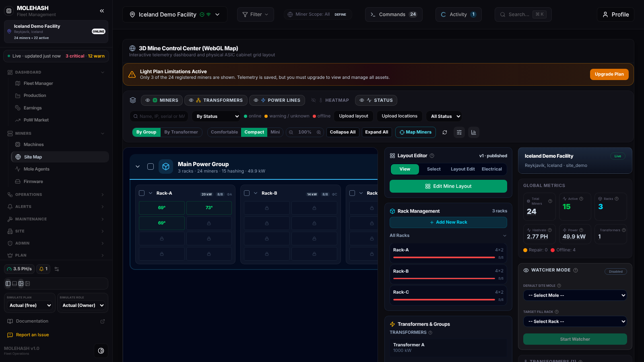Open the Documentation external link icon
The height and width of the screenshot is (362, 644).
pyautogui.click(x=103, y=321)
